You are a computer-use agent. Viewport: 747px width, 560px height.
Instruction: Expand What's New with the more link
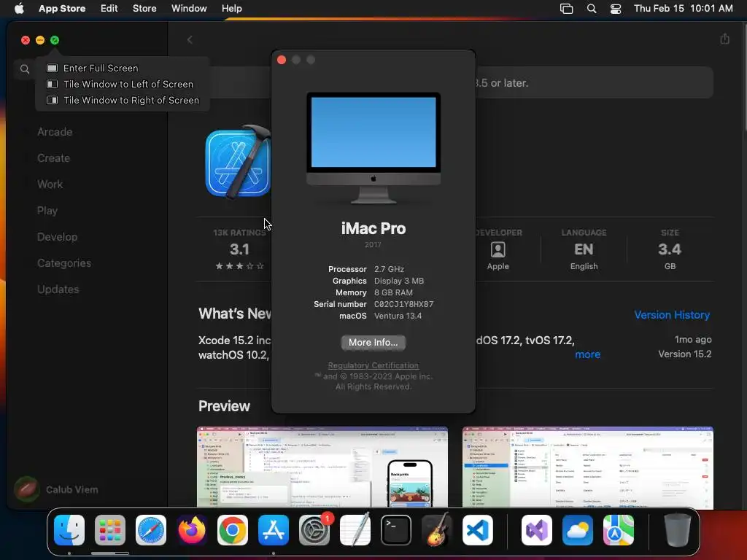coord(587,354)
